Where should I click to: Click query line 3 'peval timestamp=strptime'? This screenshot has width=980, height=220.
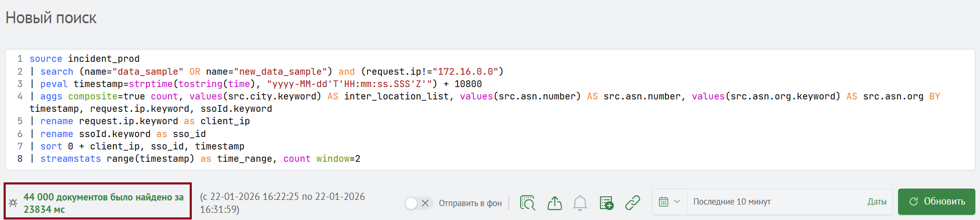click(x=256, y=84)
